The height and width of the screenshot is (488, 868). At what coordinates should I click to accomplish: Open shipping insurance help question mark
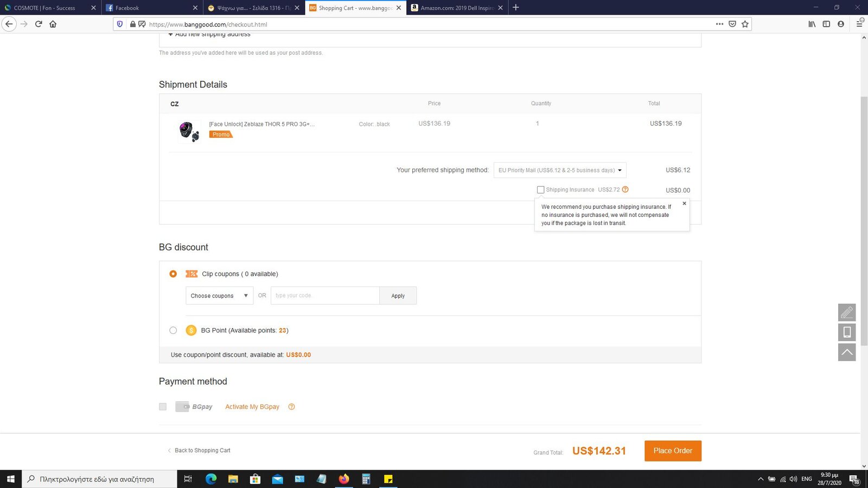click(625, 189)
